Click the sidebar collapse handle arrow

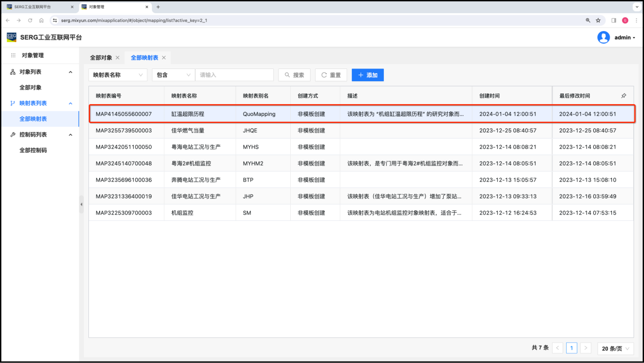click(81, 204)
